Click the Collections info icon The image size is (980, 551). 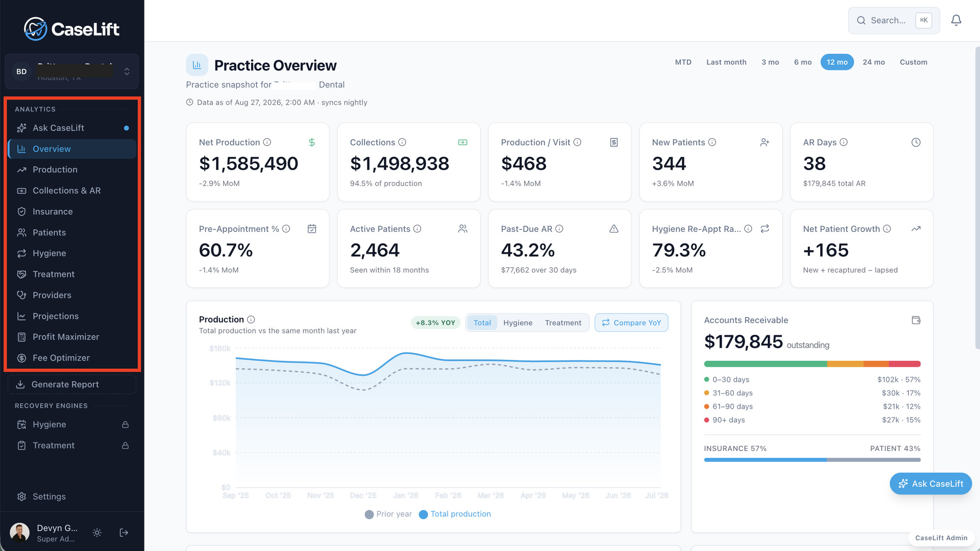tap(402, 142)
